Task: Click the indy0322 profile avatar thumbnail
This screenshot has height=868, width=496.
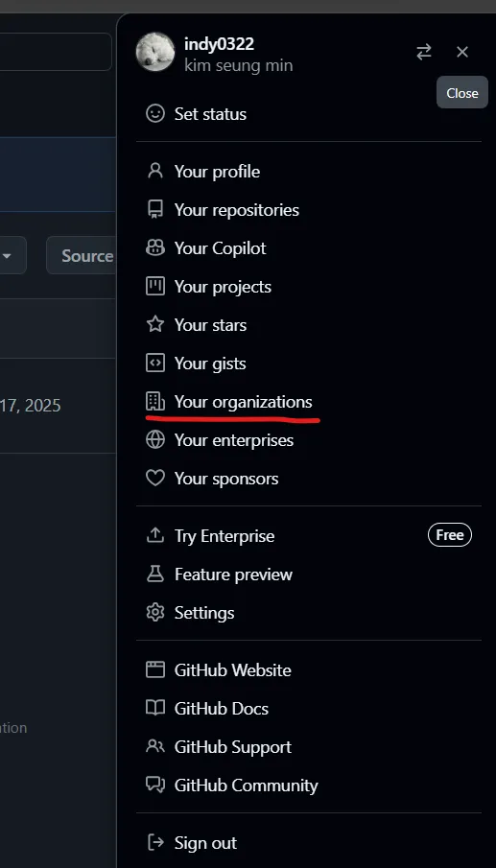Action: point(155,52)
